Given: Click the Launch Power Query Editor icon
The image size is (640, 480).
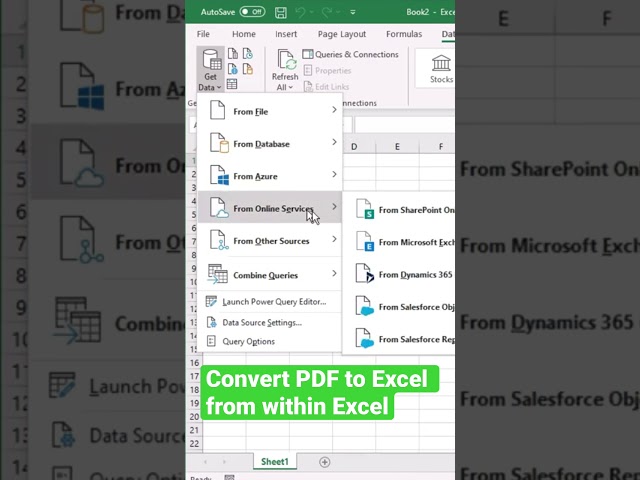Looking at the screenshot, I should 211,301.
